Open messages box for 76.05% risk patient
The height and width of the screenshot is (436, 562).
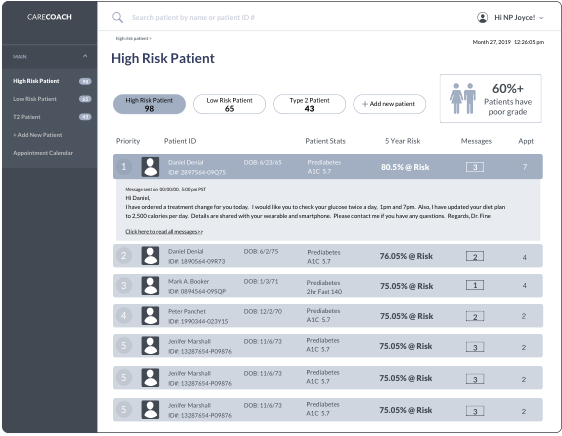pyautogui.click(x=475, y=256)
